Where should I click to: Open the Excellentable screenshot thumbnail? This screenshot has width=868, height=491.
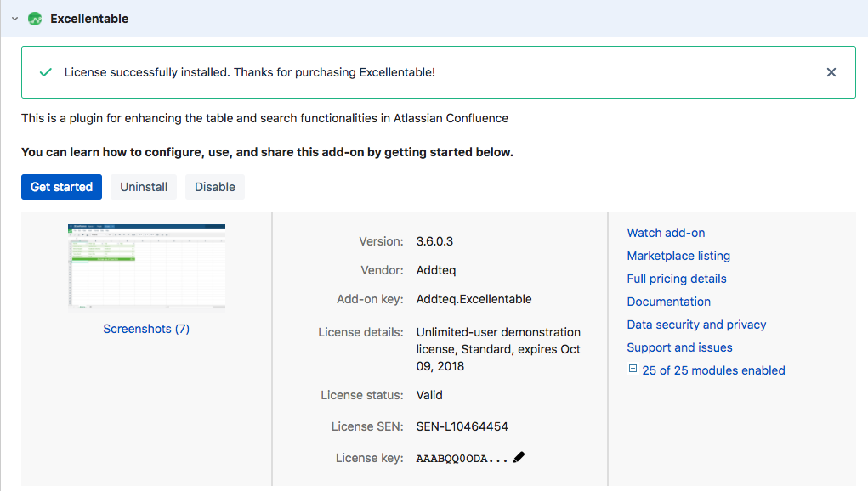click(147, 267)
